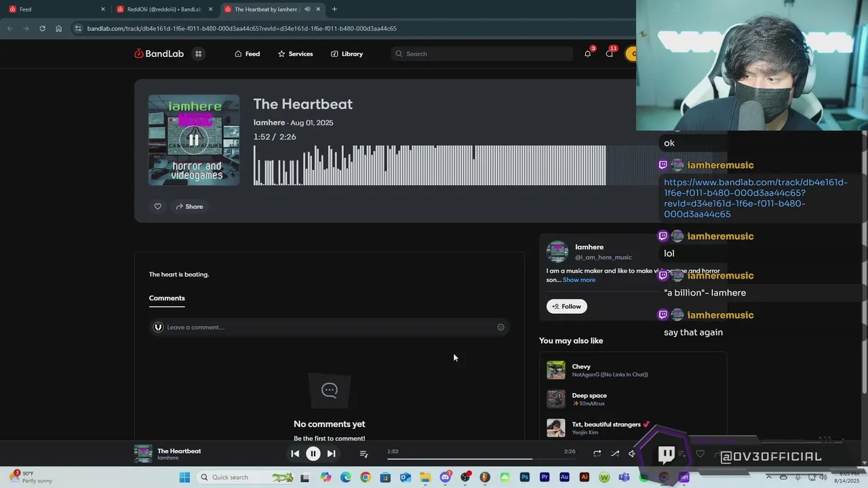
Task: View site information icon in address bar
Action: [78, 28]
